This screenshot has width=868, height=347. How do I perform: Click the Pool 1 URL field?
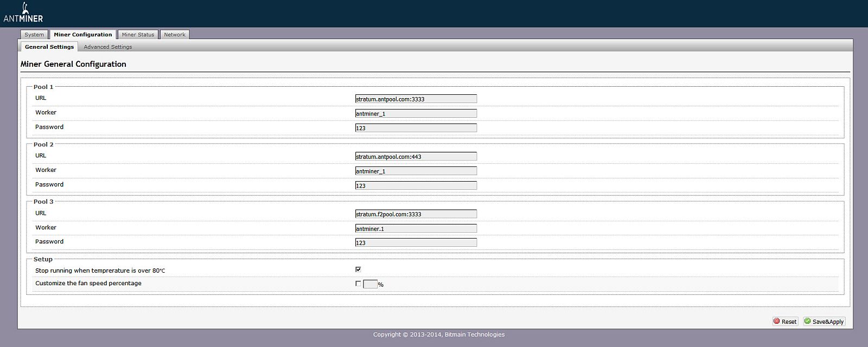click(x=416, y=99)
